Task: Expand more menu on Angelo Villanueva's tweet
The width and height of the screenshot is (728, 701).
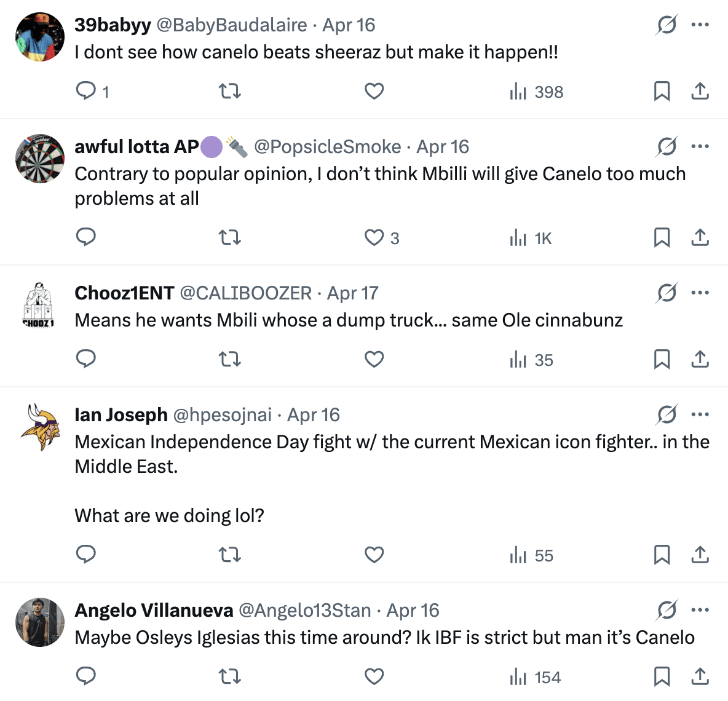Action: 700,610
